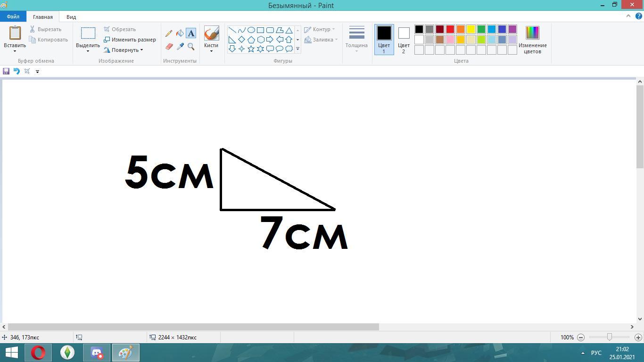Select the Five-point star shape
644x362 pixels.
251,49
